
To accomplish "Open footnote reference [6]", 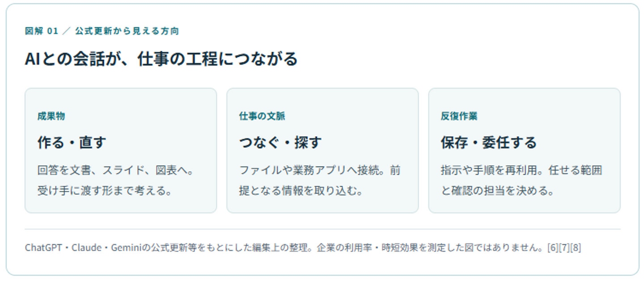I will coord(553,247).
